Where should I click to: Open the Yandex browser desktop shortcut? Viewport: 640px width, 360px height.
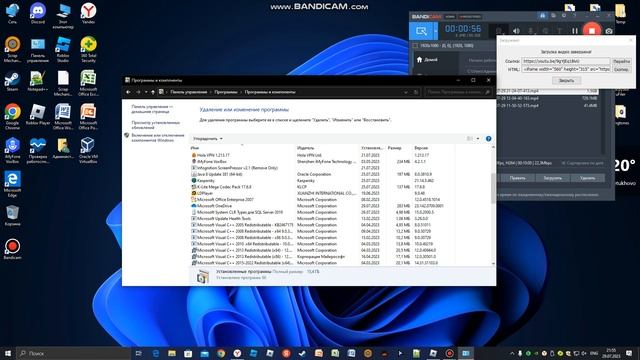click(x=88, y=13)
